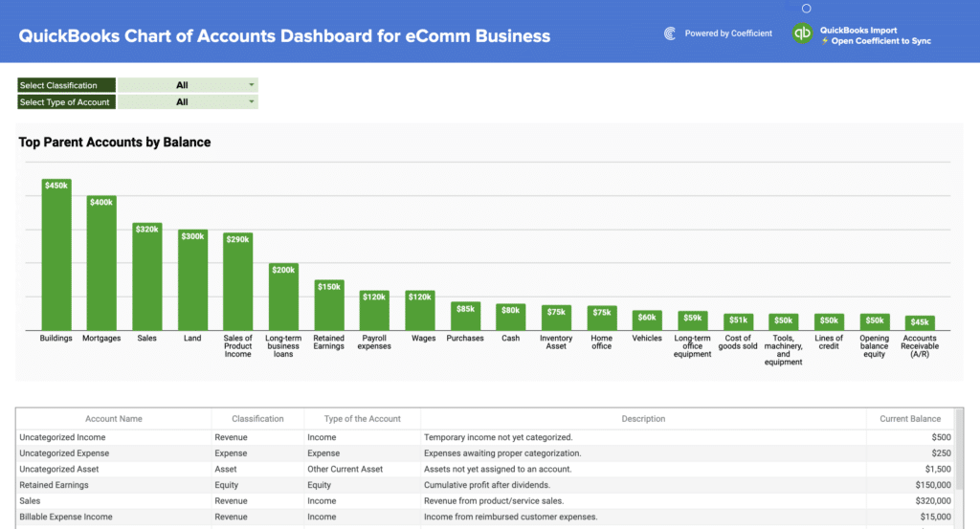This screenshot has height=529, width=980.
Task: Click the Mortgages $400k bar
Action: (101, 263)
